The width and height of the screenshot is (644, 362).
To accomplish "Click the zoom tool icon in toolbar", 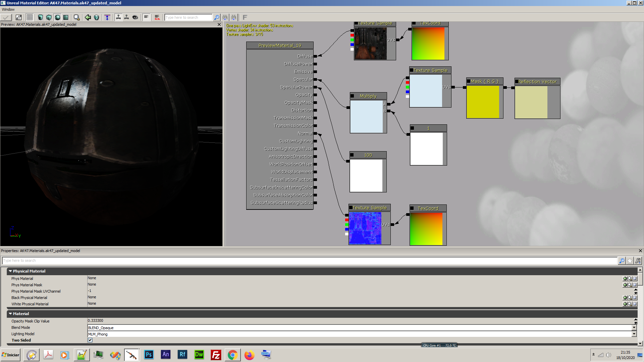I will click(x=76, y=18).
